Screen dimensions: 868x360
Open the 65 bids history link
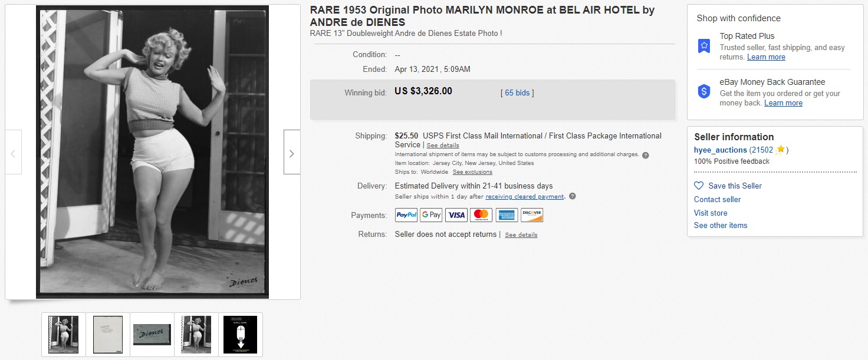click(x=517, y=93)
